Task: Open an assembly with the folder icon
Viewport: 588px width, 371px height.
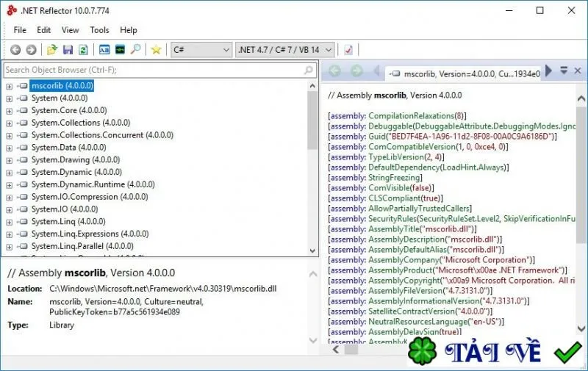Action: pyautogui.click(x=51, y=49)
